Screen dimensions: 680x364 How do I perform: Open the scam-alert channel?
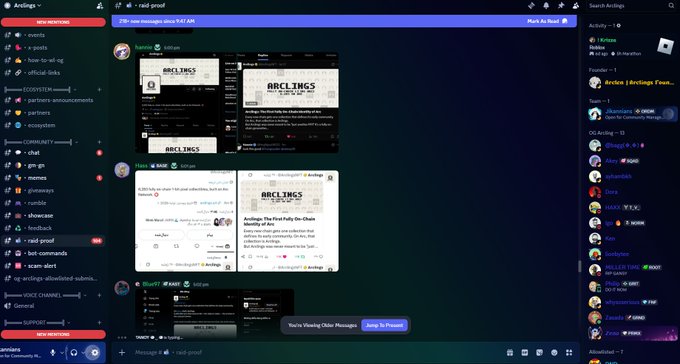pyautogui.click(x=53, y=266)
